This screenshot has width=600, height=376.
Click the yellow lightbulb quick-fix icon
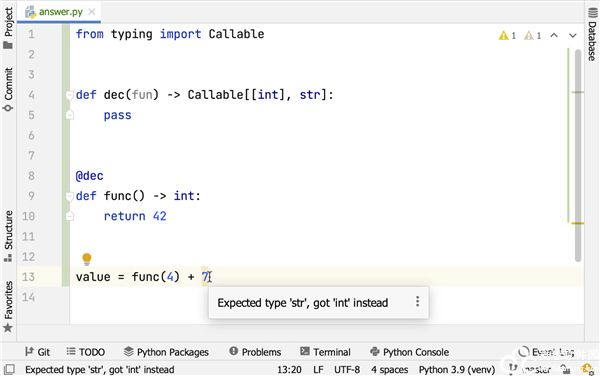[87, 259]
